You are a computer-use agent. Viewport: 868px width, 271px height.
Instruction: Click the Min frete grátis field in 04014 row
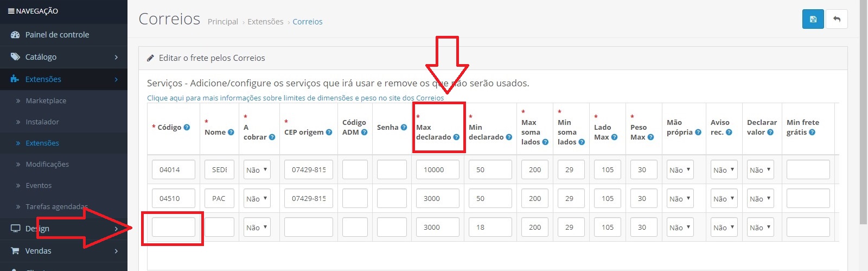click(808, 169)
